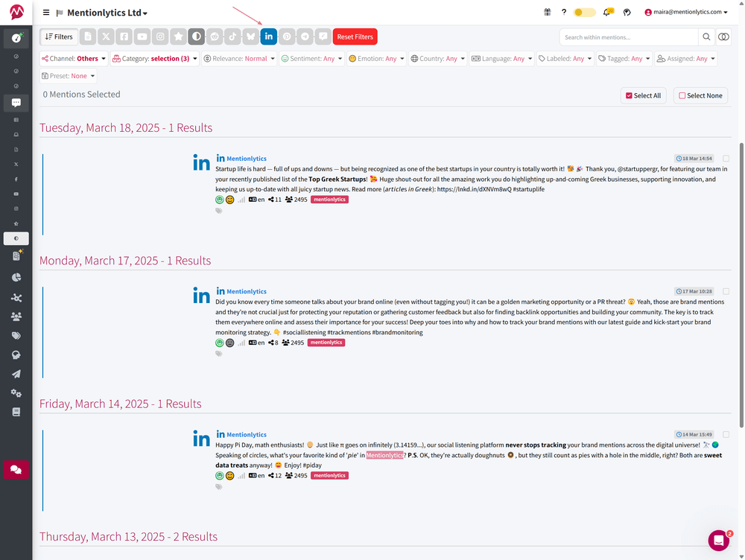
Task: Open the Labeled: Any dropdown
Action: click(x=565, y=58)
